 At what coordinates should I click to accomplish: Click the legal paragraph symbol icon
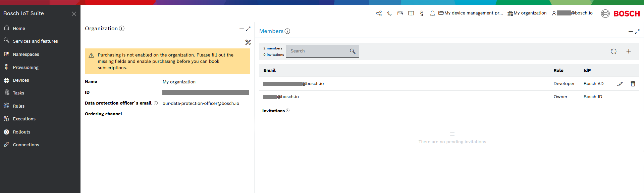(422, 13)
